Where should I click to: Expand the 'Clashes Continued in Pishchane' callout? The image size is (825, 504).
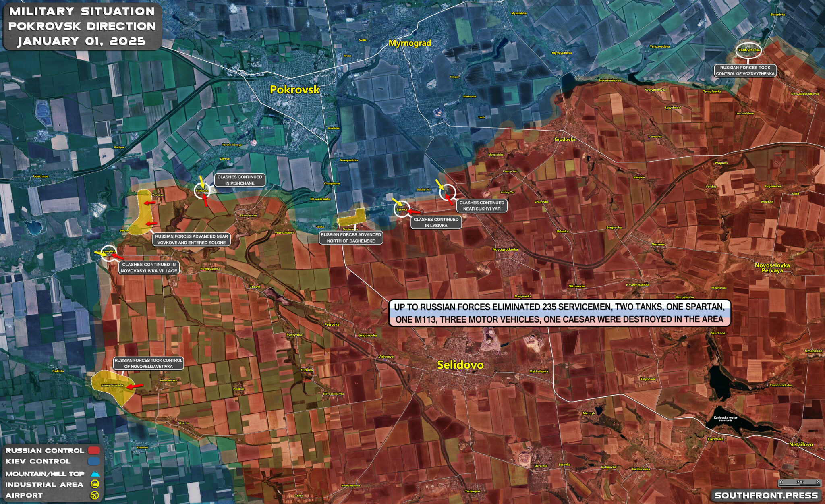click(x=240, y=180)
